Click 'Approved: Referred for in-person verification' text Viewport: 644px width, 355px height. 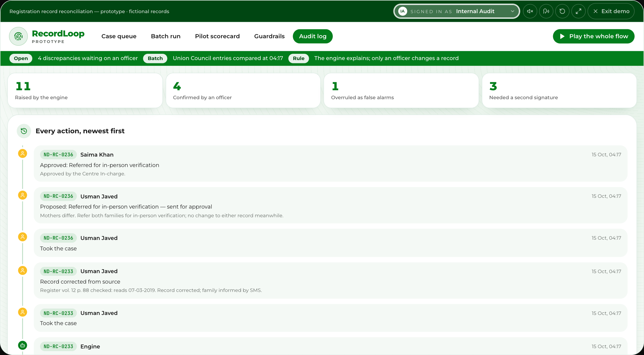click(100, 165)
